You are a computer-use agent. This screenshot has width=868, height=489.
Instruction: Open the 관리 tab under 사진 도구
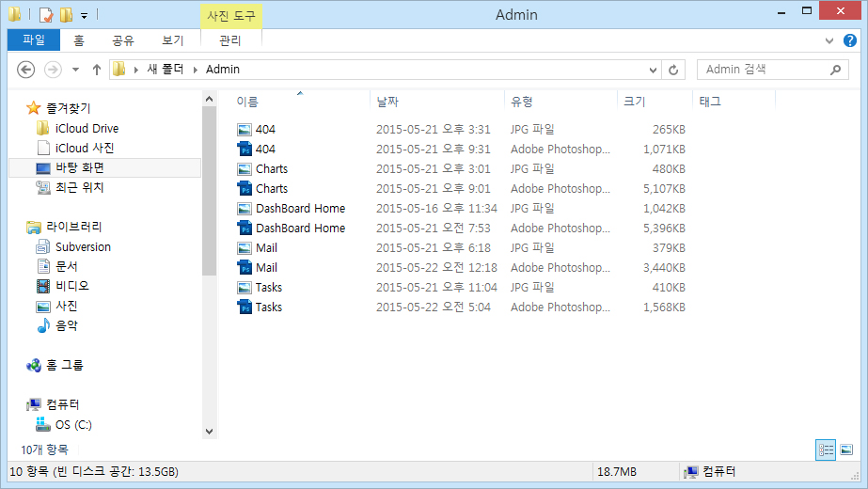coord(230,40)
